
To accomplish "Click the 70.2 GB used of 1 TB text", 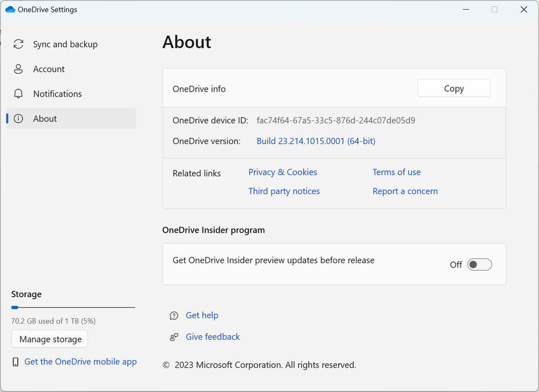I will pyautogui.click(x=53, y=321).
